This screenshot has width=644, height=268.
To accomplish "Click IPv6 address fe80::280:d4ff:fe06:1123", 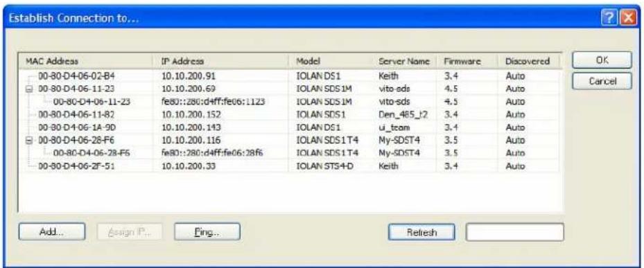I will pyautogui.click(x=213, y=102).
